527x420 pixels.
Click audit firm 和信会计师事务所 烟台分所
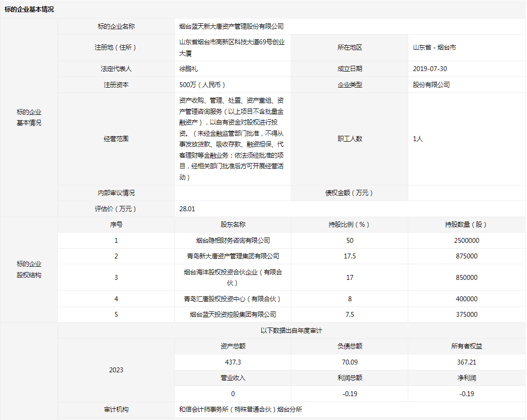pos(240,409)
